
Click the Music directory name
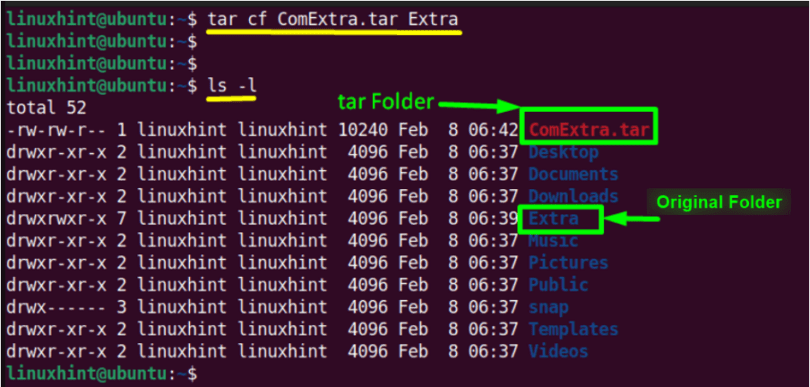(553, 241)
